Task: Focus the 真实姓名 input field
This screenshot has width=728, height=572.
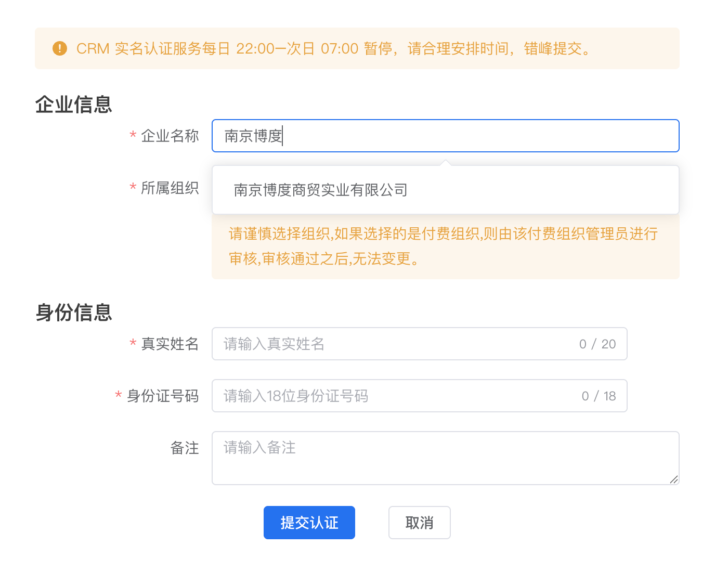Action: (420, 344)
